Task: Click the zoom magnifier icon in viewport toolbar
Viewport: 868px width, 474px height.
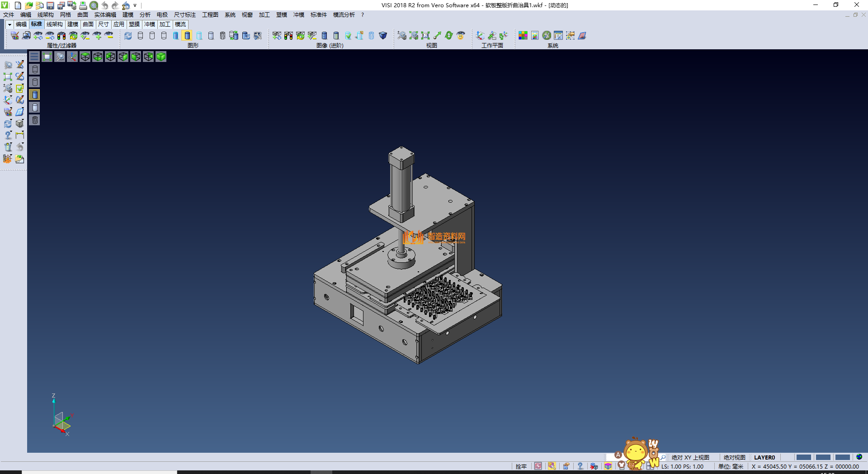Action: coord(60,57)
